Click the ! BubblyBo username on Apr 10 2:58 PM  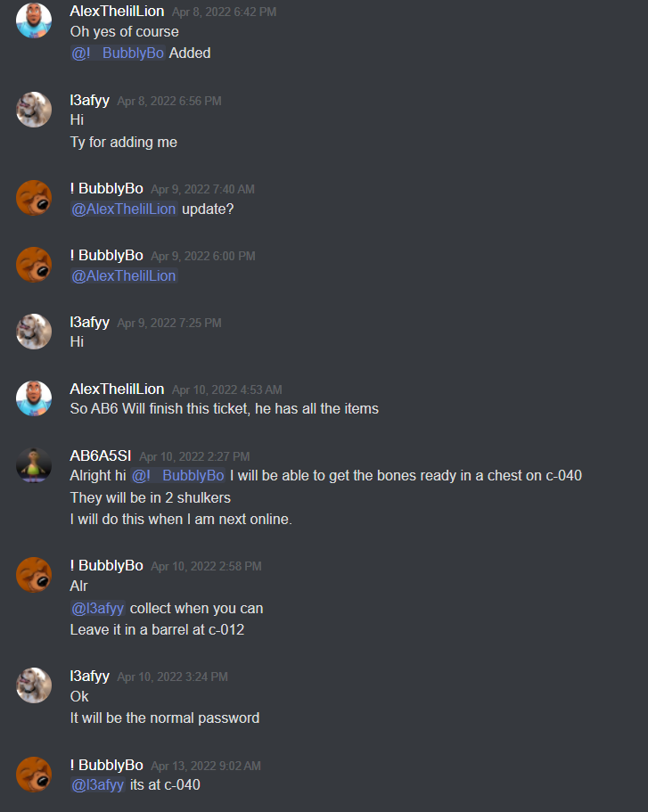(107, 565)
